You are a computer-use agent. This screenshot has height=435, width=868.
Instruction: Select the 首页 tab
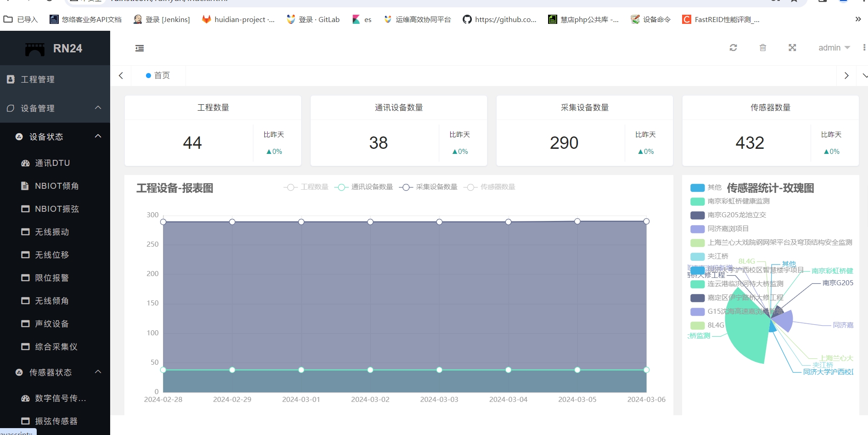tap(158, 75)
